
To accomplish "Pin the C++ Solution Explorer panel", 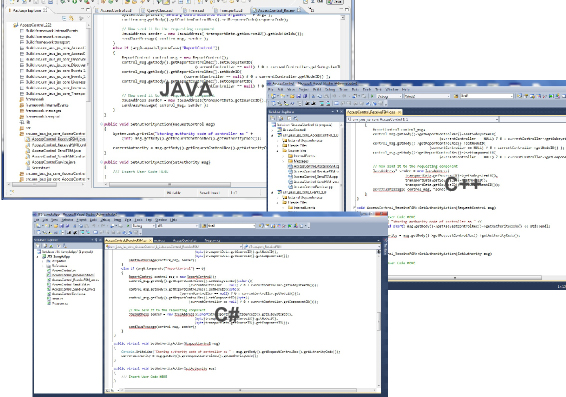I will [x=337, y=112].
